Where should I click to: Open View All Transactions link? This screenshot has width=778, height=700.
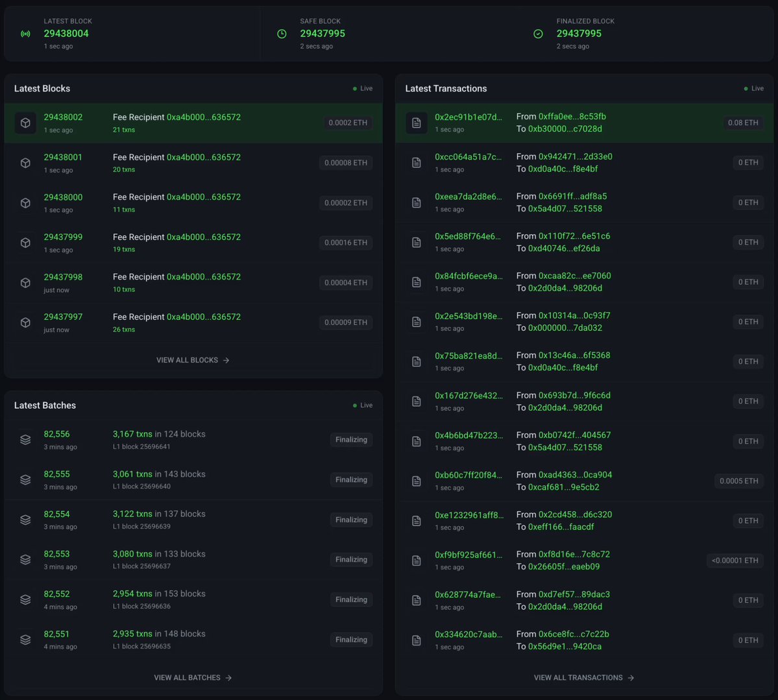[583, 678]
